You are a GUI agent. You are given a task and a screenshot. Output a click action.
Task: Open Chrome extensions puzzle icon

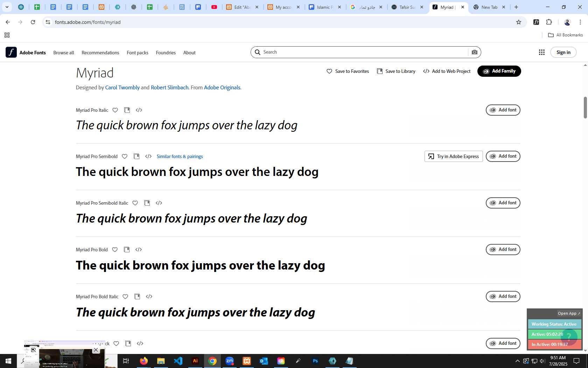point(549,22)
